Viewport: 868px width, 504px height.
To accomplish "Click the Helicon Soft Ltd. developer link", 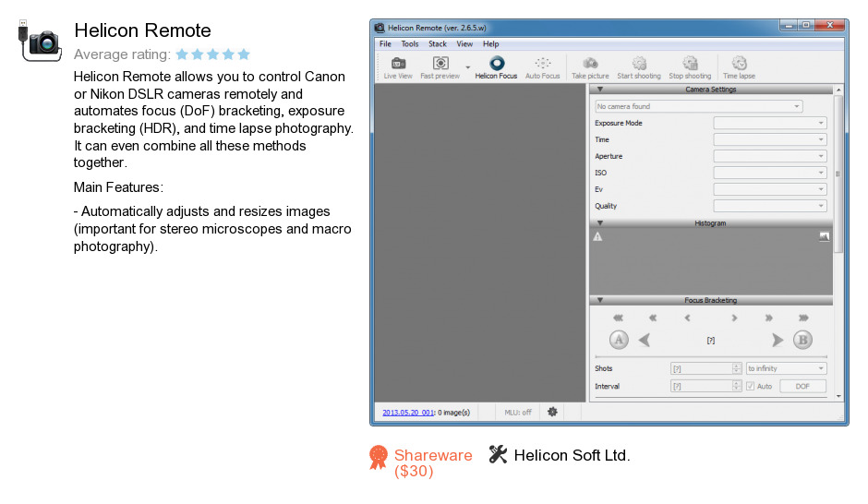I will 572,455.
